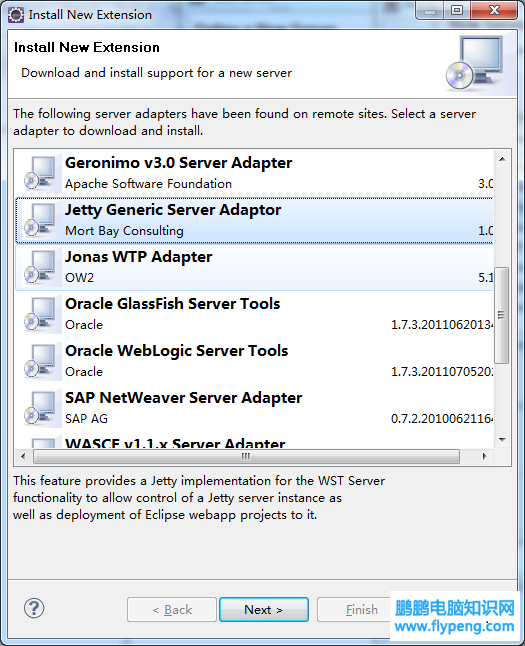
Task: Click the Geronimo v3.0 Server Adapter icon
Action: tap(40, 173)
